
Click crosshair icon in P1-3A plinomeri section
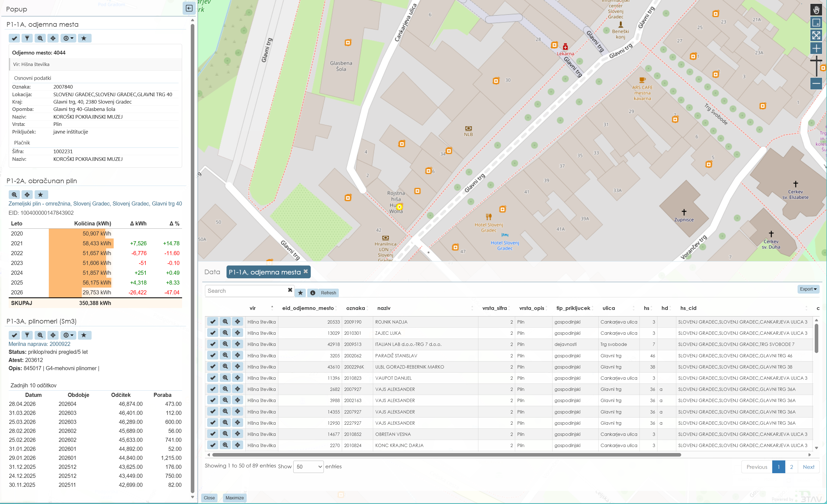53,335
